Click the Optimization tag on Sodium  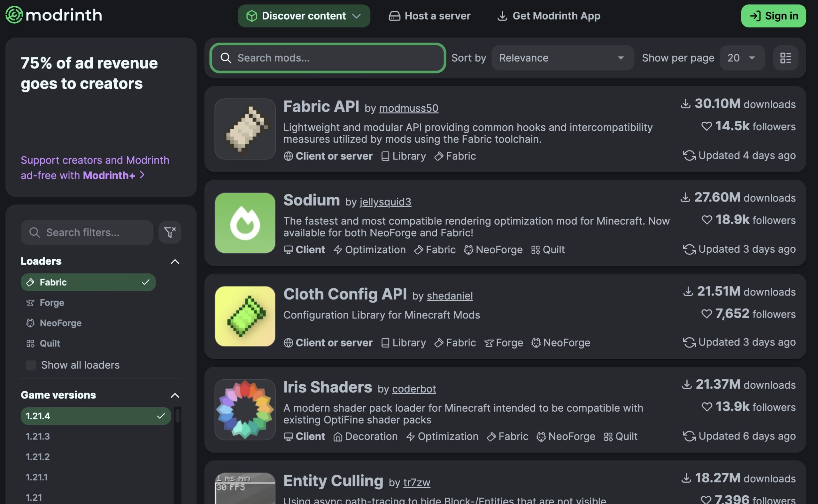pos(369,250)
